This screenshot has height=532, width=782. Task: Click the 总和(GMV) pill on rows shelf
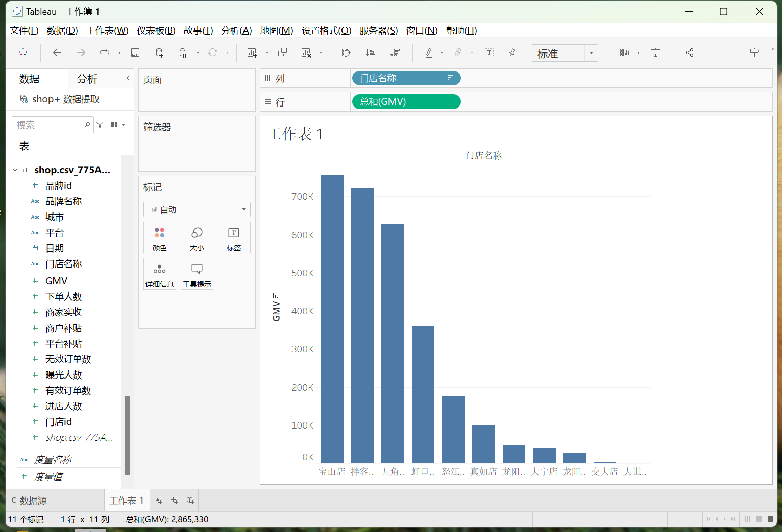(x=406, y=102)
